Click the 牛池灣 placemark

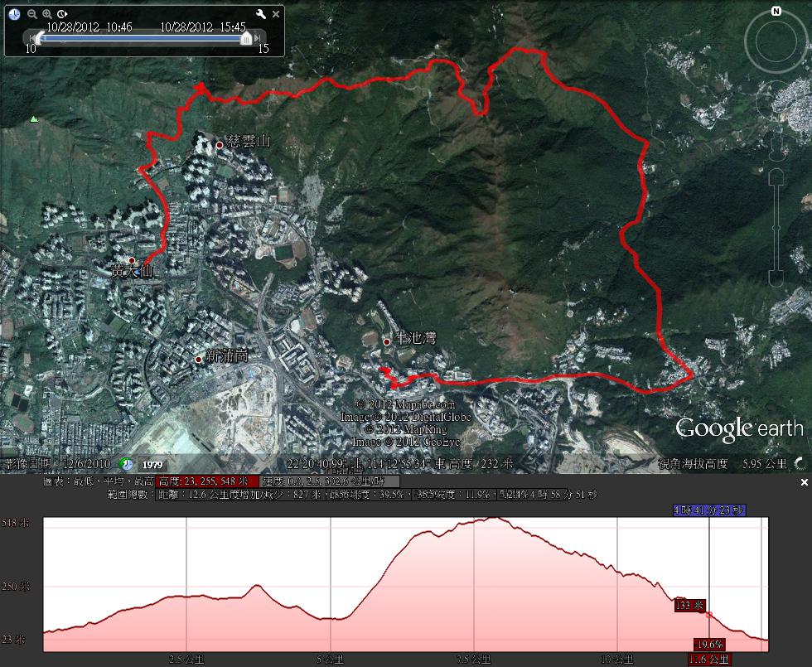pos(386,341)
